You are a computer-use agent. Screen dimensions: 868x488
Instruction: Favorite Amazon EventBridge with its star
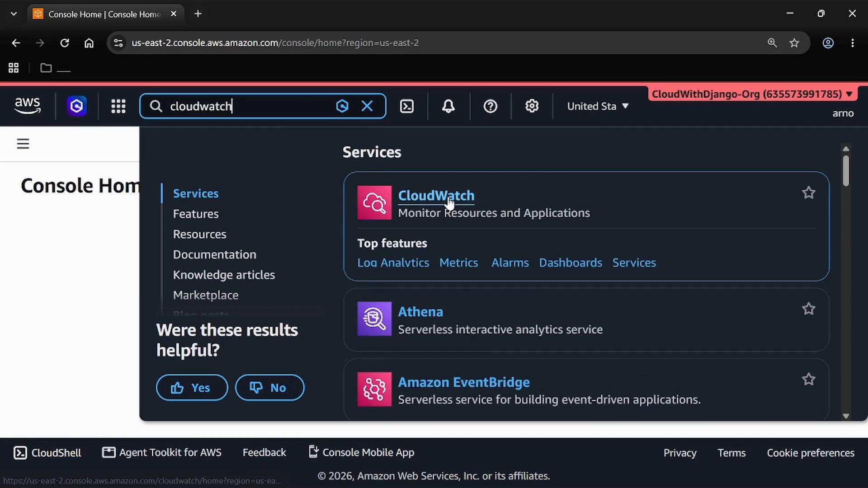tap(808, 380)
